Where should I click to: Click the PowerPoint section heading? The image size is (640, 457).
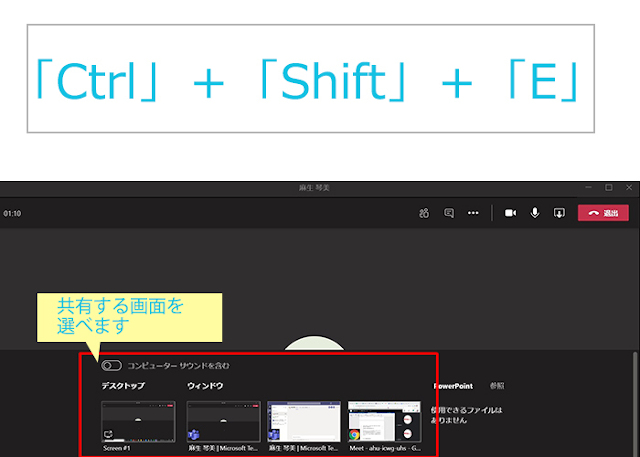point(453,386)
